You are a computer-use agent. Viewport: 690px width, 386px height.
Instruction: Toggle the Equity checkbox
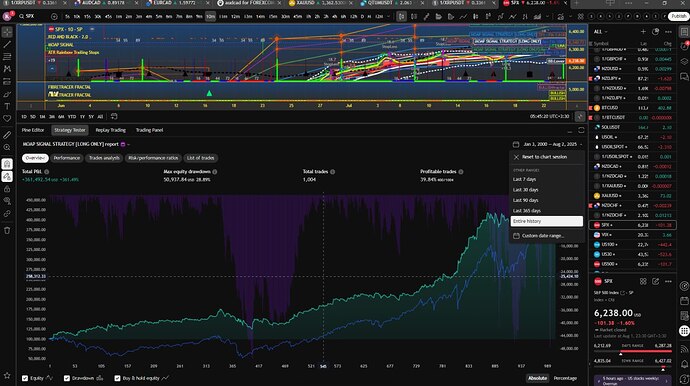coord(25,378)
